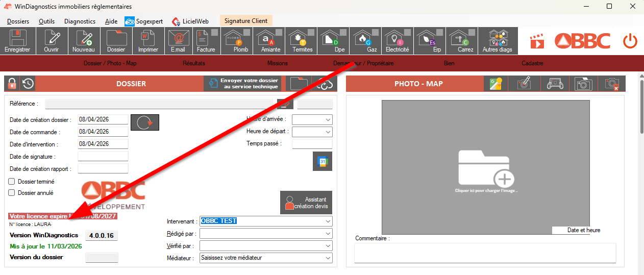Click the Enregistrer save icon
The width and height of the screenshot is (644, 275).
(17, 41)
